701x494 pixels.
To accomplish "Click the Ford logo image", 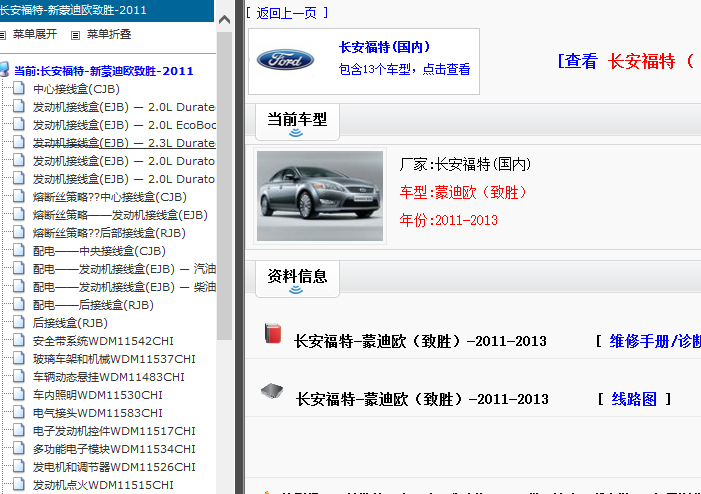I will click(285, 59).
